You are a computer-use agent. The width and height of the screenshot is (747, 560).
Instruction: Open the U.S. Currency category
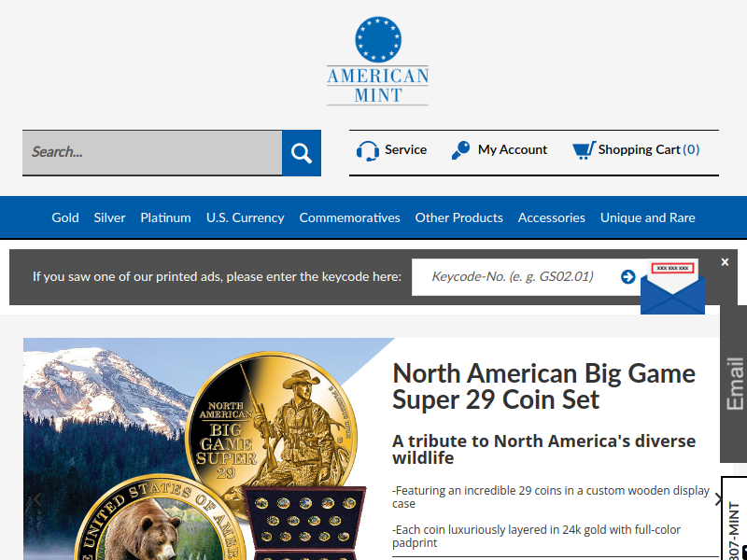(x=245, y=217)
